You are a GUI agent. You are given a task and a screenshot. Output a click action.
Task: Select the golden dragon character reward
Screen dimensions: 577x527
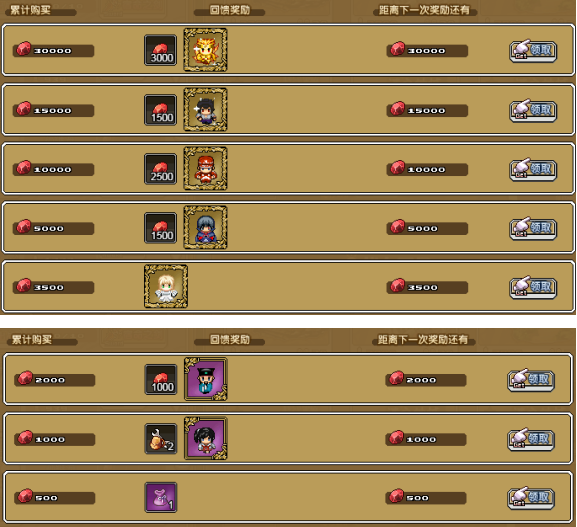pyautogui.click(x=205, y=50)
